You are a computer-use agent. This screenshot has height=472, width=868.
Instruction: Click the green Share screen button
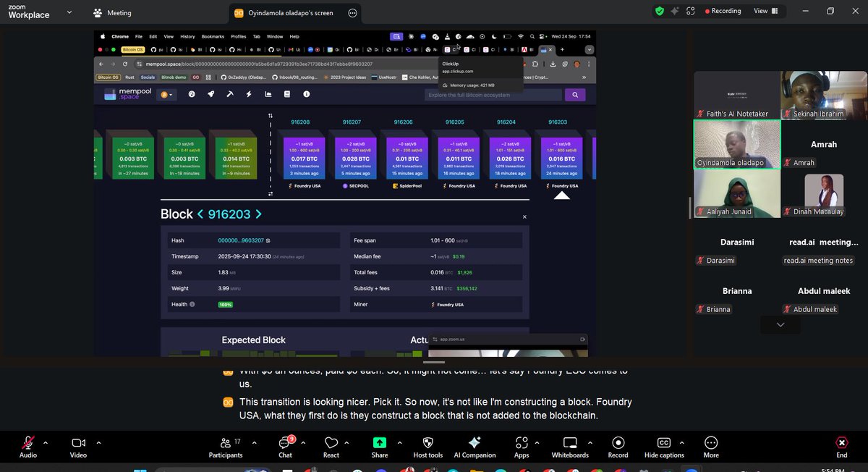380,447
